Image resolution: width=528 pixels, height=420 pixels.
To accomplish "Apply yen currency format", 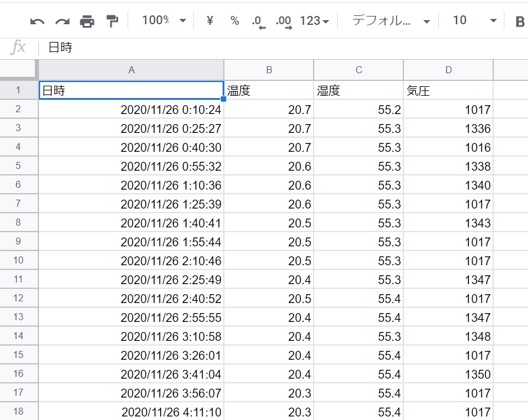I will (210, 21).
